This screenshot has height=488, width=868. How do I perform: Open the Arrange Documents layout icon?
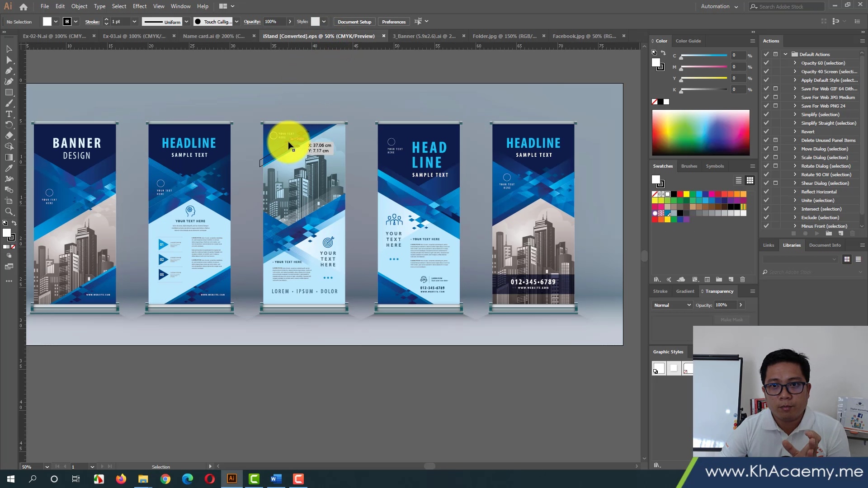click(226, 6)
